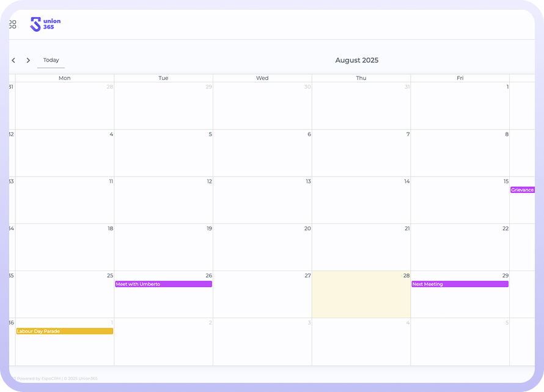This screenshot has width=544, height=392.
Task: Advance to next month with right chevron
Action: (x=28, y=60)
